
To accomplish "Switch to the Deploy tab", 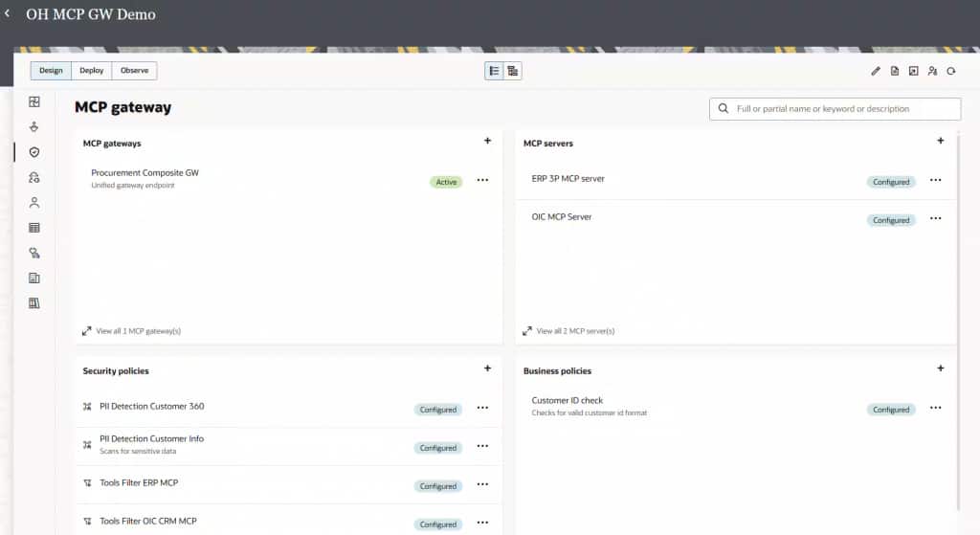I will 91,71.
